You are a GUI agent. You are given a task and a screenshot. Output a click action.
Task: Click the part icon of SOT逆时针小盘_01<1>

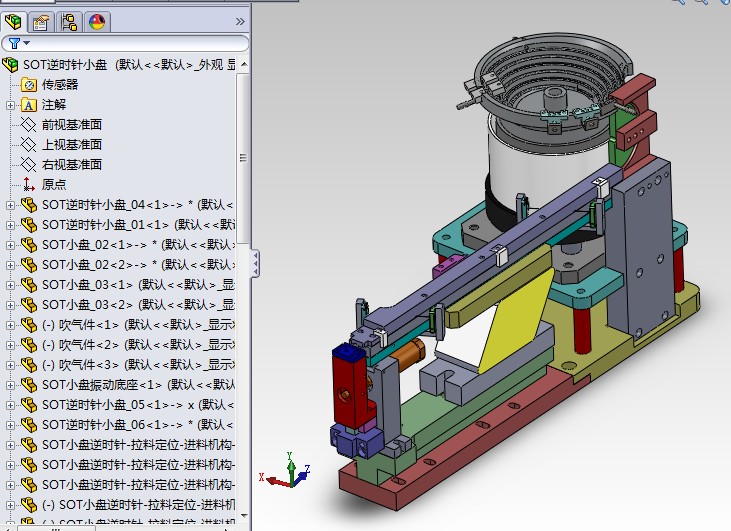(29, 225)
